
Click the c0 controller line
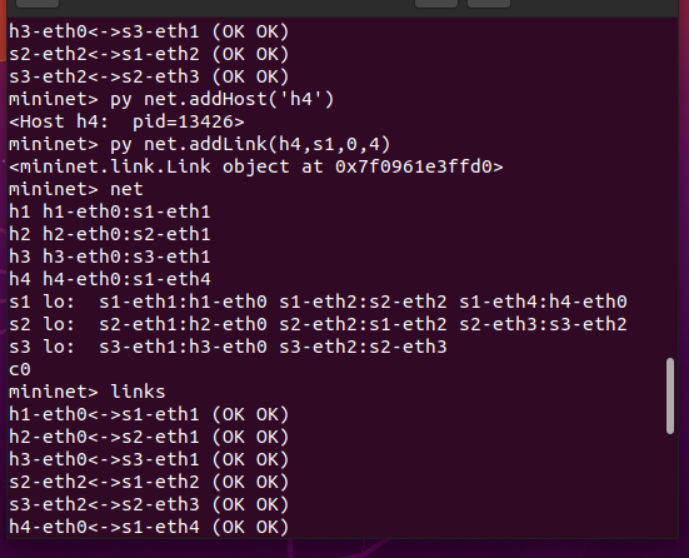19,369
